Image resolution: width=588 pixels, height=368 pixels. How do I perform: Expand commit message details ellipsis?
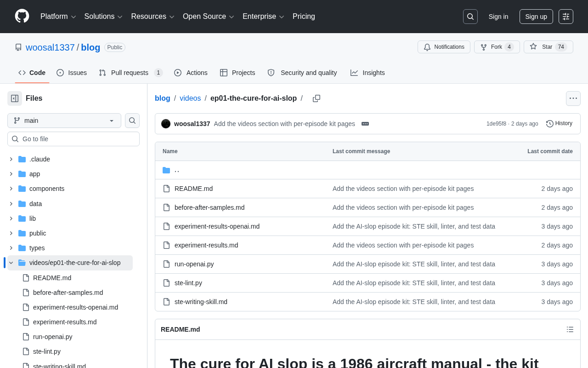(x=365, y=124)
